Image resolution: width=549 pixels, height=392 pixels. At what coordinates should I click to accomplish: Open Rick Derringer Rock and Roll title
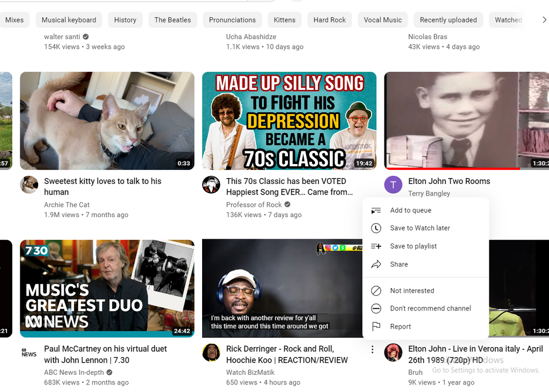(x=287, y=354)
